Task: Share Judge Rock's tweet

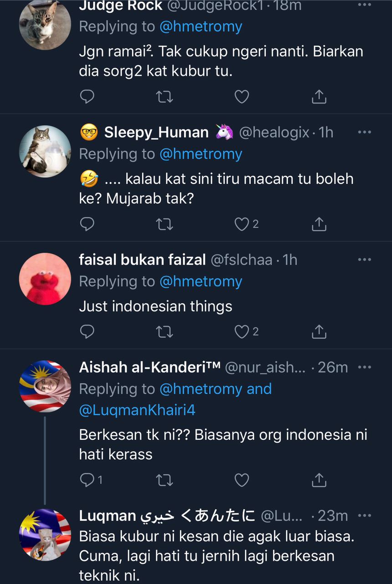Action: click(x=319, y=97)
